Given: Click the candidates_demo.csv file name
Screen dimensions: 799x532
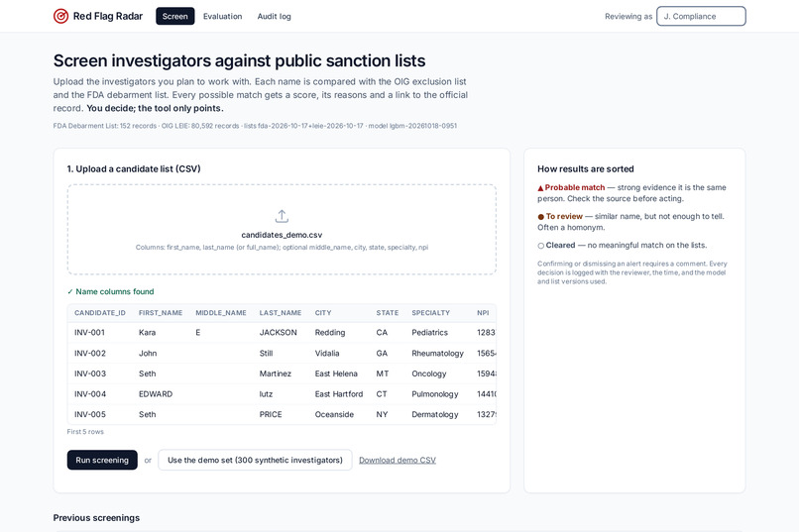Looking at the screenshot, I should pyautogui.click(x=282, y=235).
